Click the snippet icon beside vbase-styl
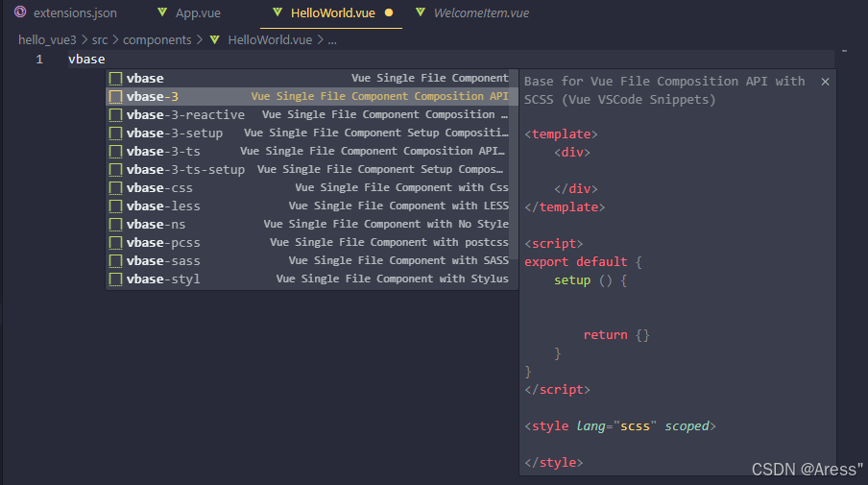This screenshot has height=485, width=868. (x=115, y=279)
